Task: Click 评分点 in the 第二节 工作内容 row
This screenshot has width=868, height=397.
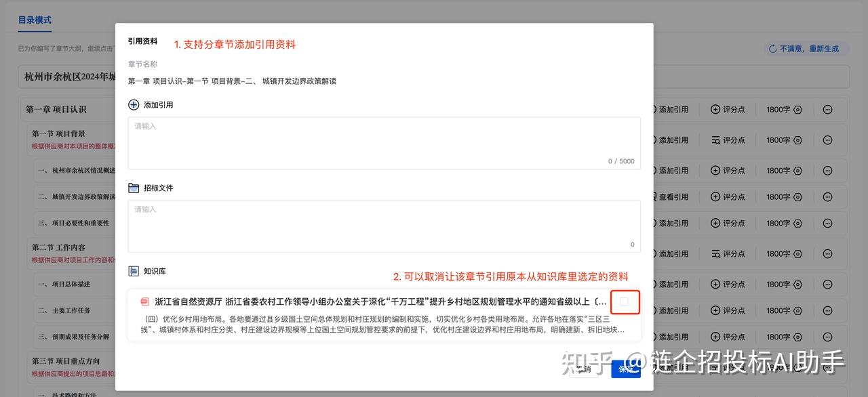Action: pyautogui.click(x=728, y=254)
